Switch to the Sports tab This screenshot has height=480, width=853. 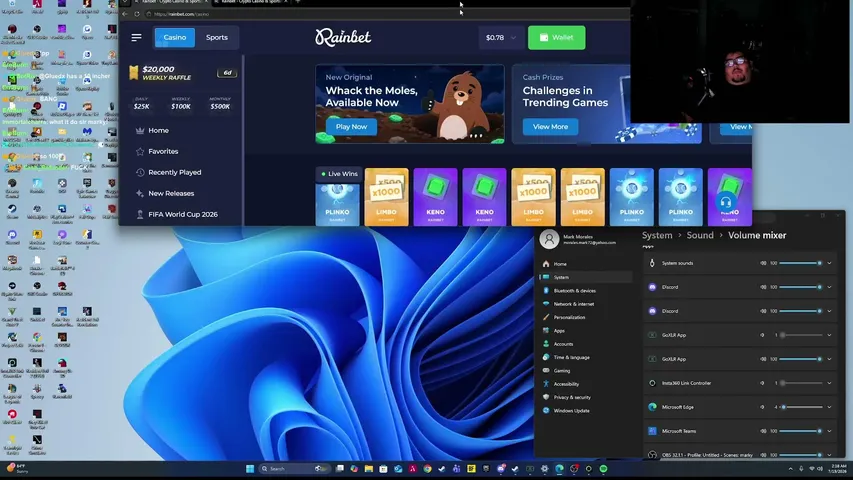[x=217, y=38]
